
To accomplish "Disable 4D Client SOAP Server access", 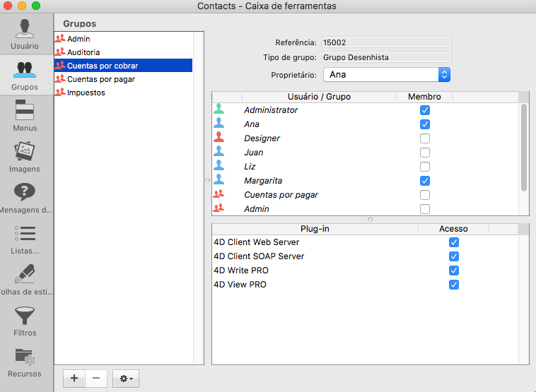I will pyautogui.click(x=454, y=256).
